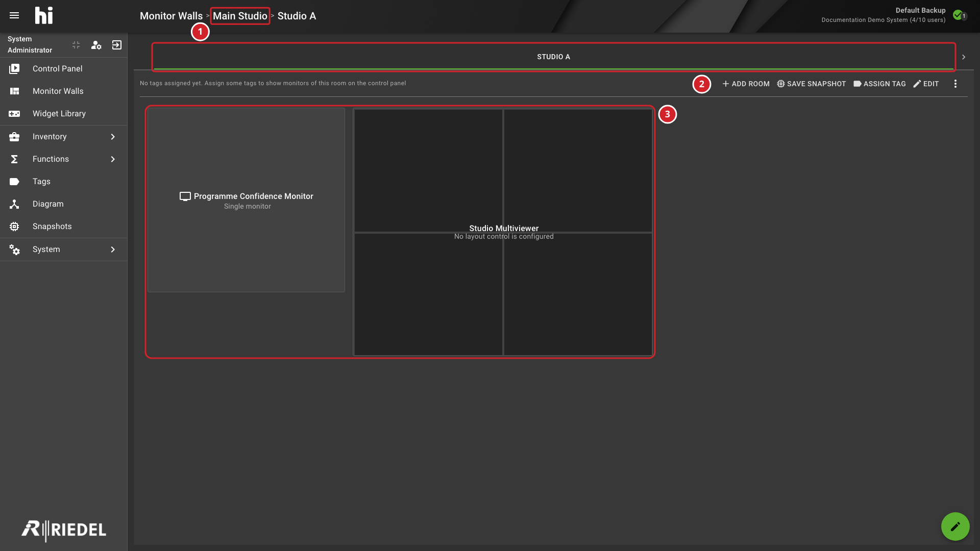
Task: Click the 'No tags assigned yet' message
Action: [x=273, y=83]
